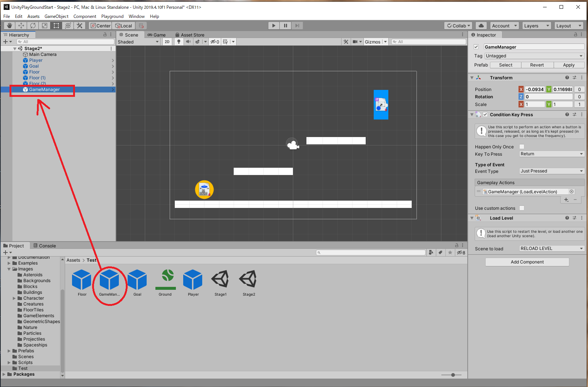Open the Hierarchy panel options menu
The height and width of the screenshot is (387, 588).
coord(111,35)
